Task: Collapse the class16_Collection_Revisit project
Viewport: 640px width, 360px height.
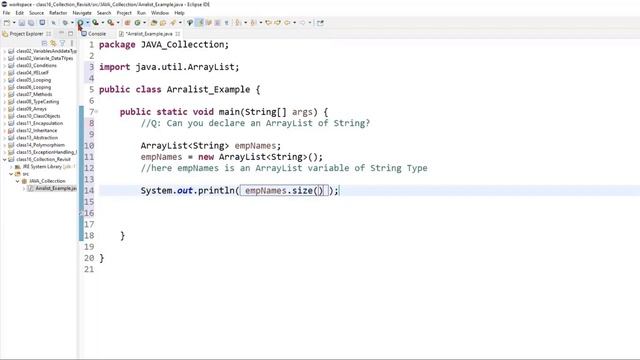Action: 4,159
